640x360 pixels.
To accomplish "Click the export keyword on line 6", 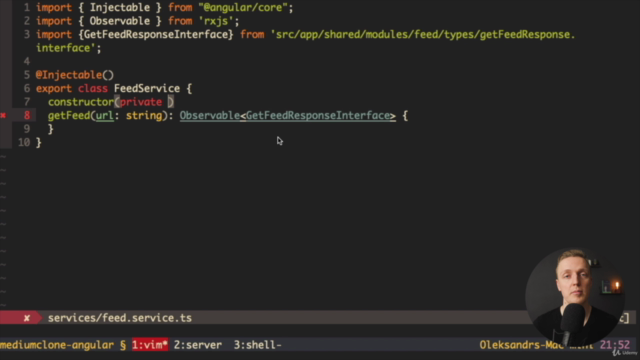I will (53, 89).
